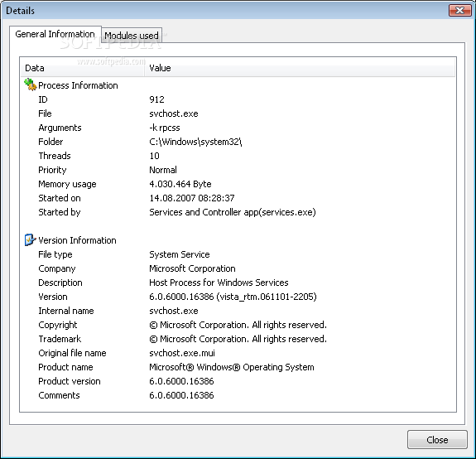
Task: Click the Microsoft Corporation company value
Action: [x=192, y=268]
